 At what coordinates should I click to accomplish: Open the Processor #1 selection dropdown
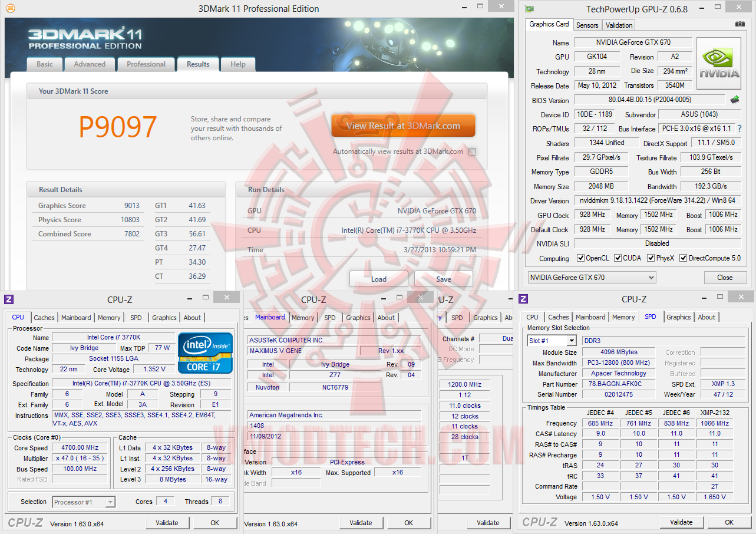coord(84,502)
